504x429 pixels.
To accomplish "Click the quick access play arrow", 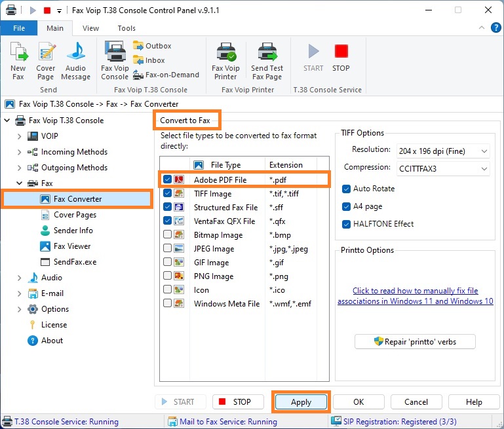I will coord(33,10).
